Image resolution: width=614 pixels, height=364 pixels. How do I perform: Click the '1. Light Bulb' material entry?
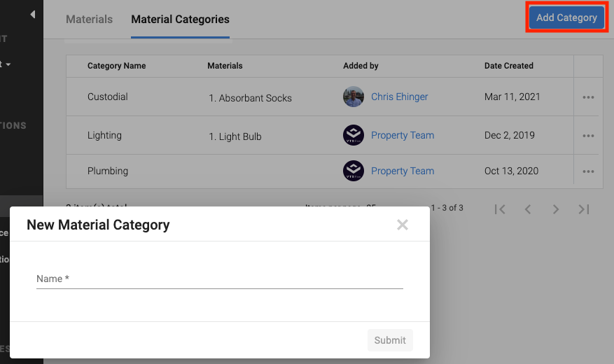tap(235, 136)
